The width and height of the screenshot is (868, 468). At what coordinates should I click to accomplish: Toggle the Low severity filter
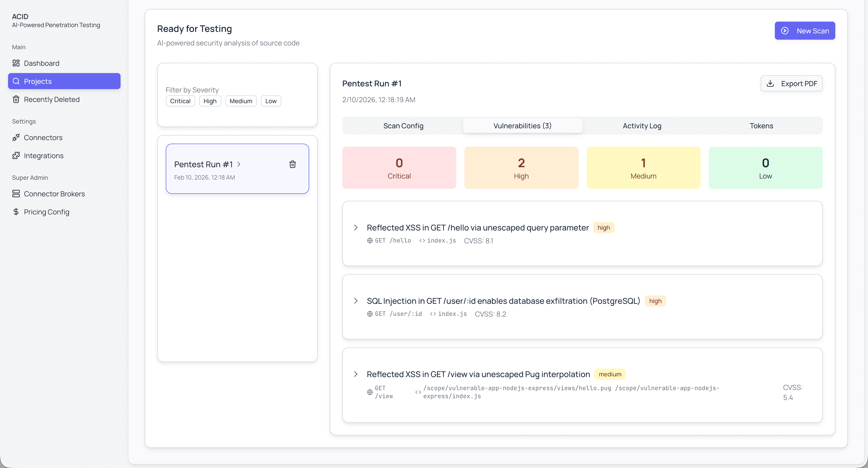coord(271,101)
